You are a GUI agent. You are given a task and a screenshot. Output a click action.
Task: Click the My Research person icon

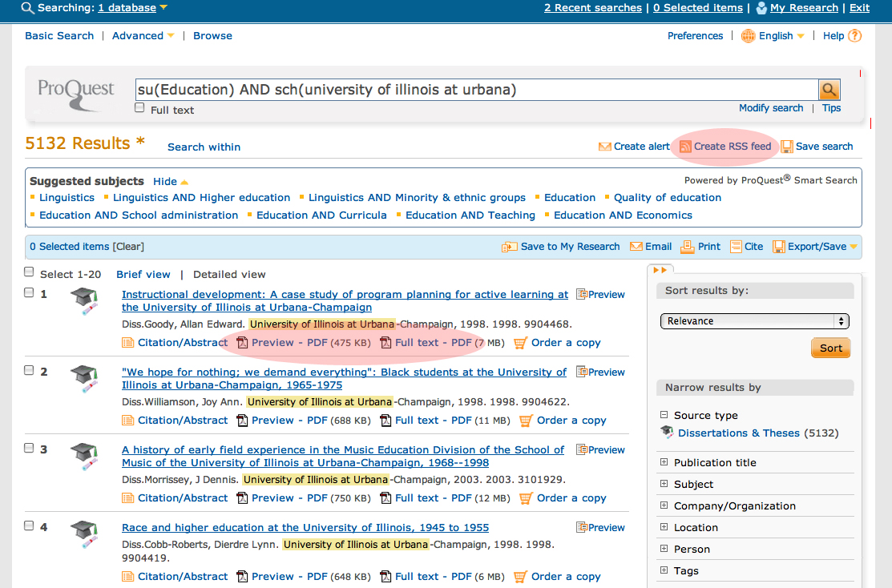761,8
